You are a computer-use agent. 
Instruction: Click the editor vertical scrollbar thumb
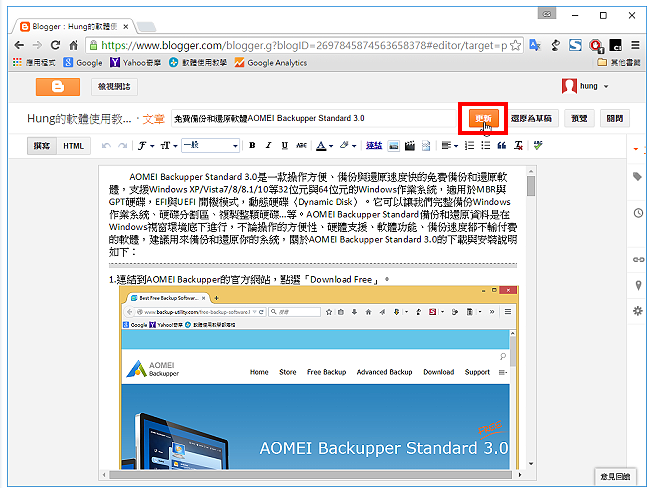(x=531, y=186)
